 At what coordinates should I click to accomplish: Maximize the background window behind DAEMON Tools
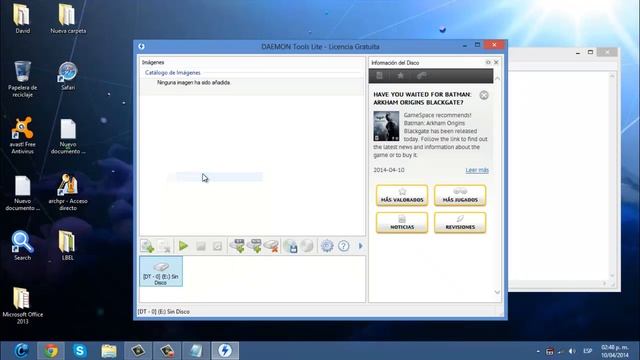pos(590,52)
